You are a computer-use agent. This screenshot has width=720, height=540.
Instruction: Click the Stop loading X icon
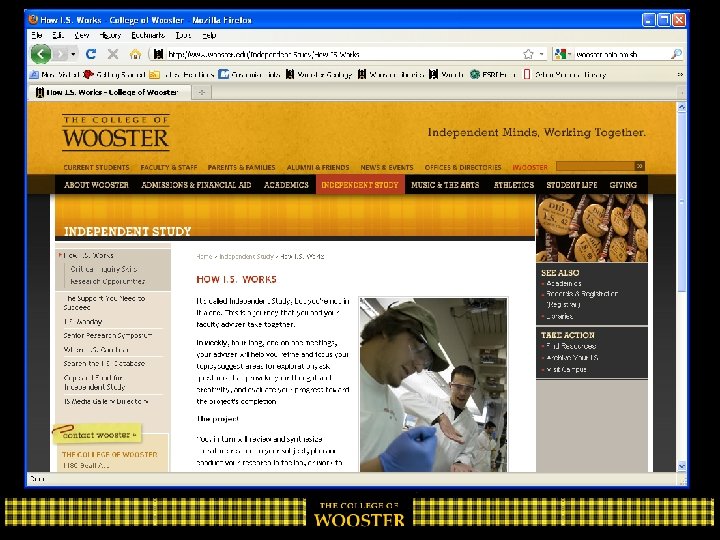[112, 54]
